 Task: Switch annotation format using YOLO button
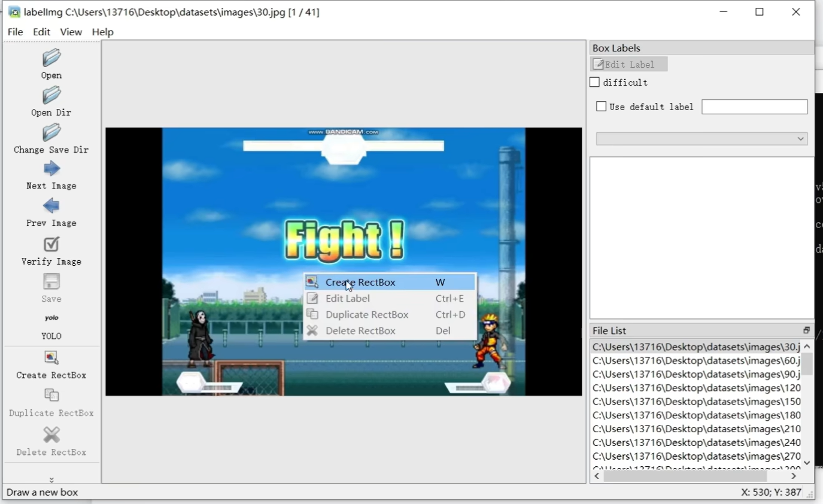click(x=51, y=318)
